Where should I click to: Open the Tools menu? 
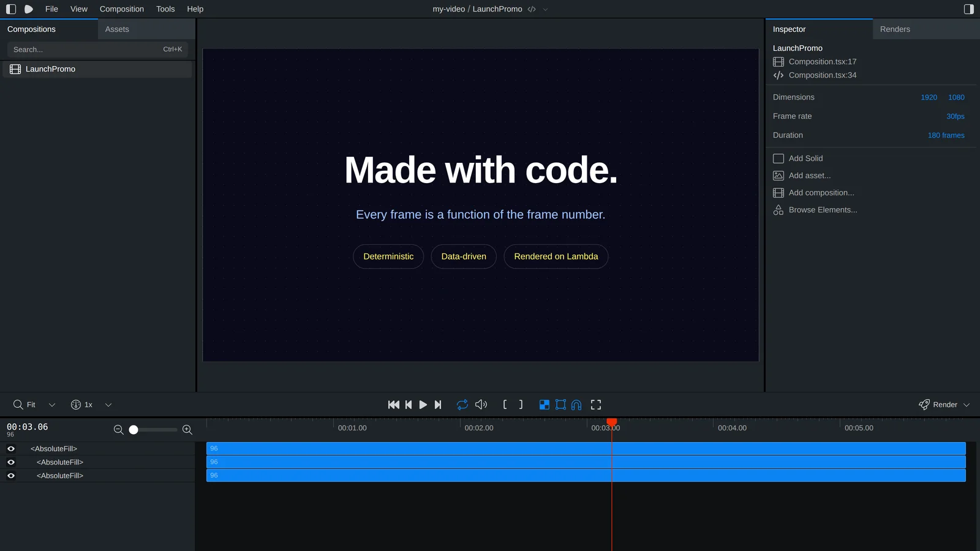tap(165, 9)
